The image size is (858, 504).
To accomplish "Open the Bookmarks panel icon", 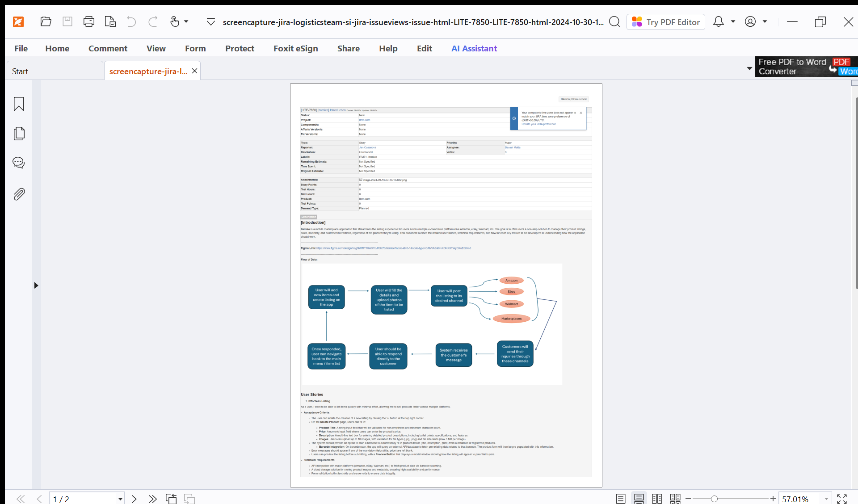I will click(19, 104).
